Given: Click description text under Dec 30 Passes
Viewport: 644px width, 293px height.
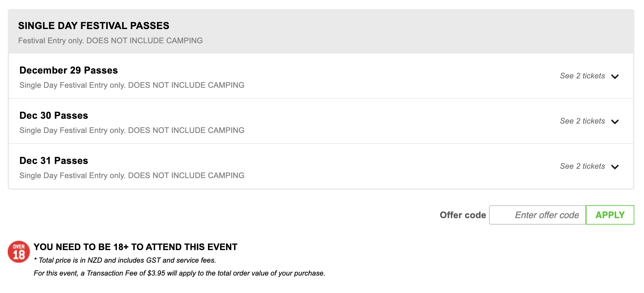Looking at the screenshot, I should tap(132, 130).
